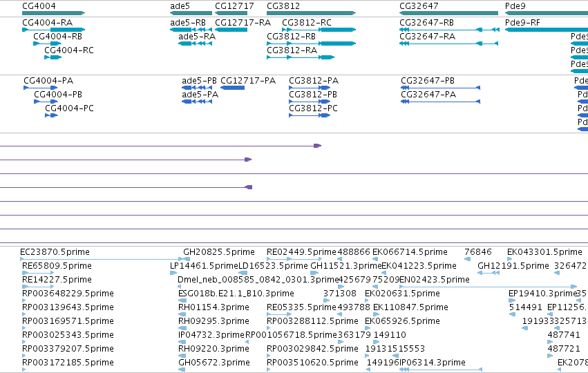The image size is (588, 373).
Task: Open EST RH01154.3prime
Action: point(214,307)
